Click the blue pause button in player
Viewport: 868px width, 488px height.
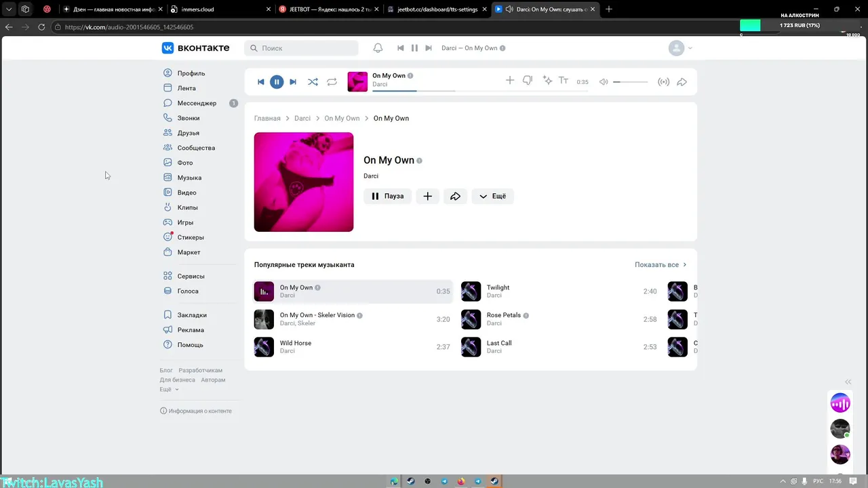[x=277, y=82]
